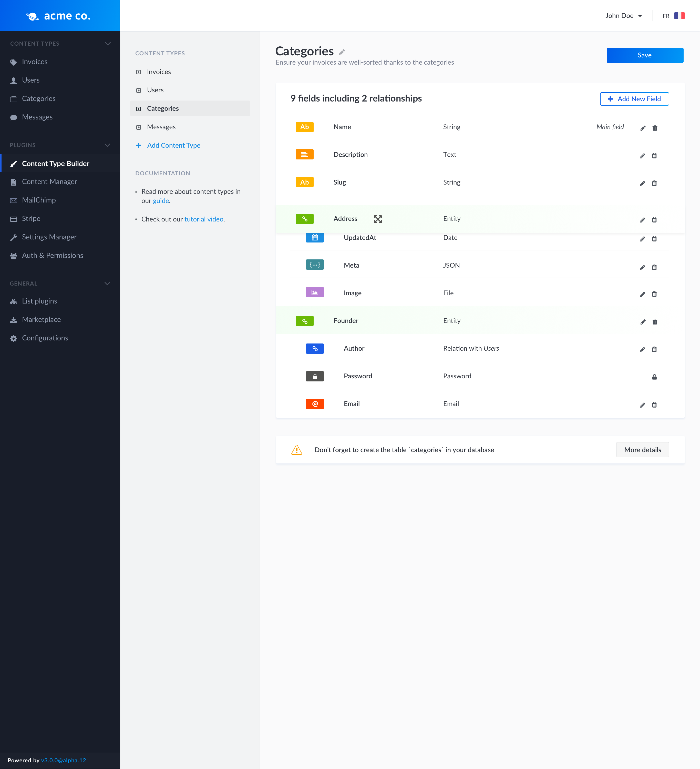Click the edit pencil next to the Name field

pos(643,128)
